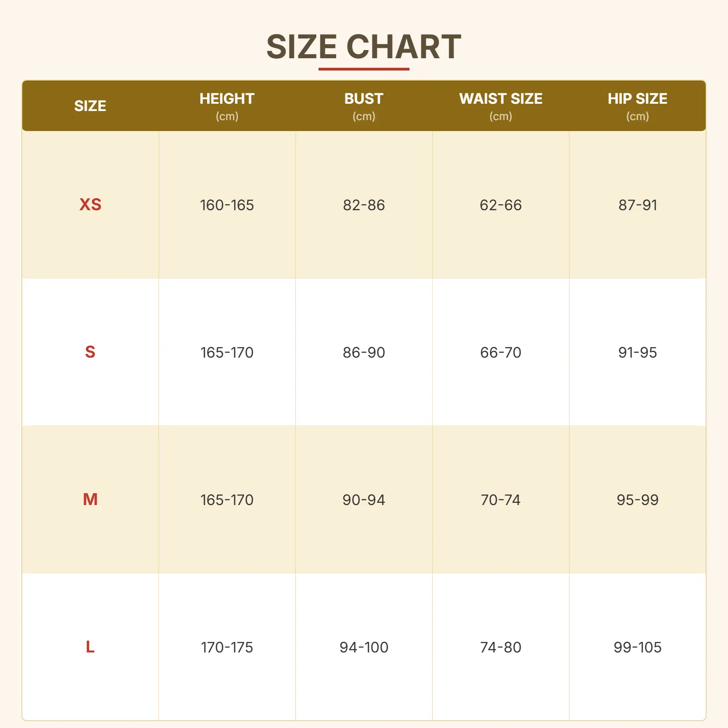The image size is (728, 728).
Task: Click the L height value 170-175
Action: click(227, 647)
